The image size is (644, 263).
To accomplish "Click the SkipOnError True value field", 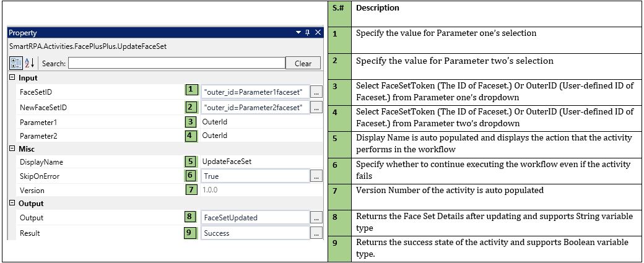I will (255, 176).
